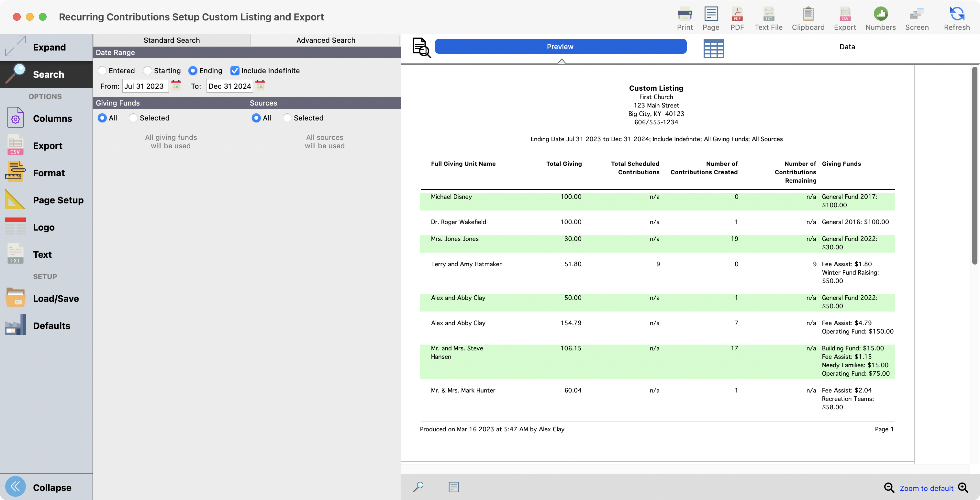Viewport: 980px width, 500px height.
Task: Choose Selected under Giving Funds
Action: click(133, 118)
